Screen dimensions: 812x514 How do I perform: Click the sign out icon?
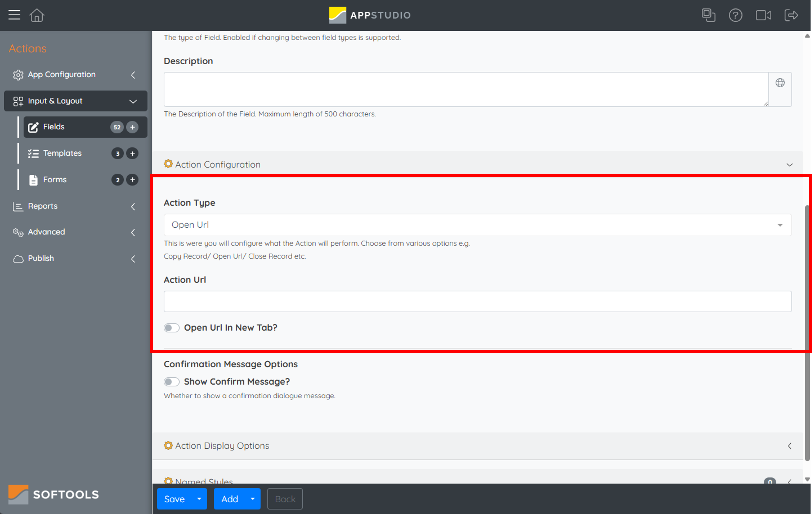pyautogui.click(x=791, y=15)
